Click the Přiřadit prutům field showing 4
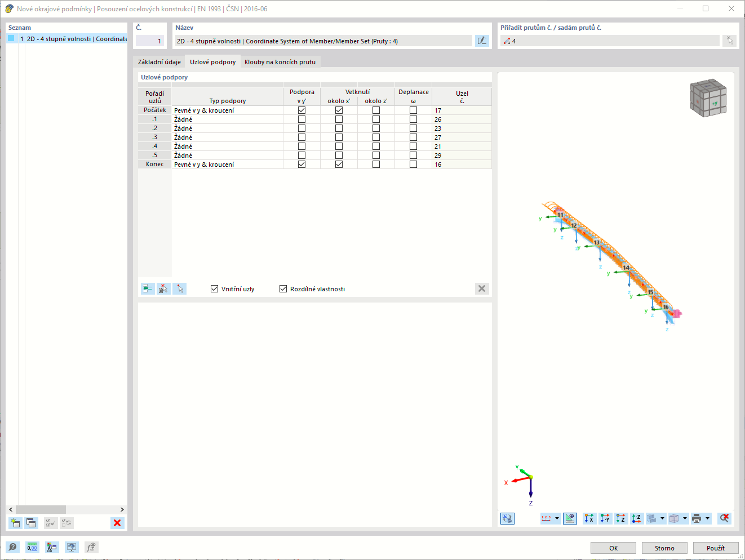The height and width of the screenshot is (560, 745). point(610,41)
